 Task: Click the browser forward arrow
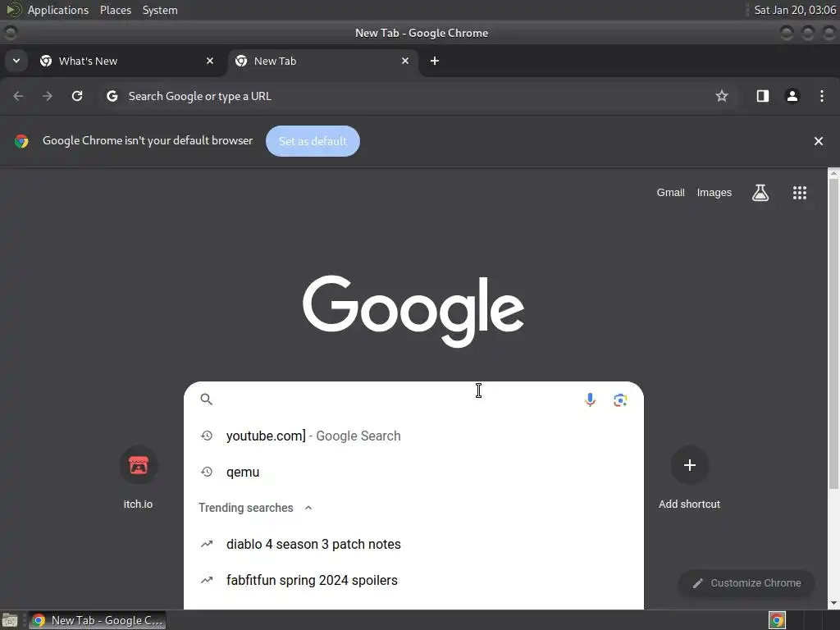(x=48, y=96)
